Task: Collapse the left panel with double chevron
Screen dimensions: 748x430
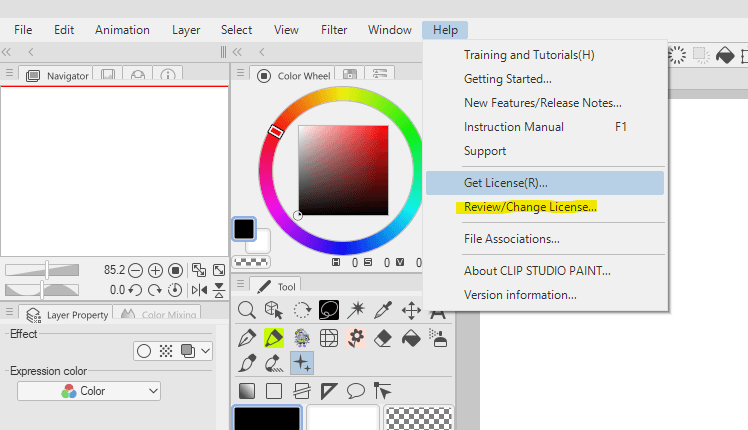Action: (7, 51)
